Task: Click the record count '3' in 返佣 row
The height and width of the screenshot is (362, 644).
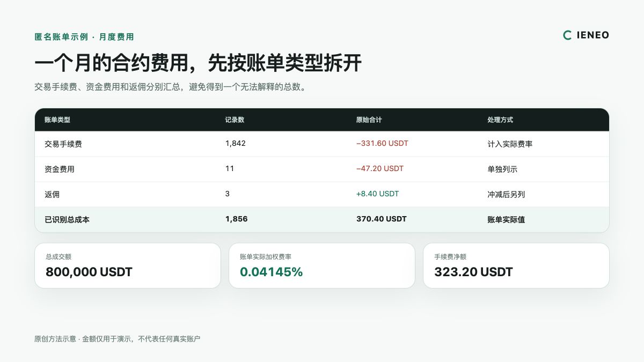Action: click(x=228, y=194)
